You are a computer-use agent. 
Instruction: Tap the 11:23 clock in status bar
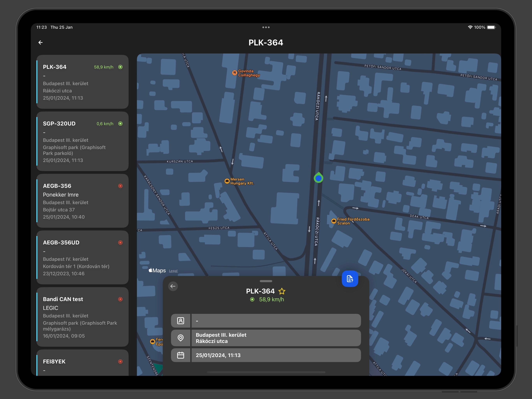point(42,27)
